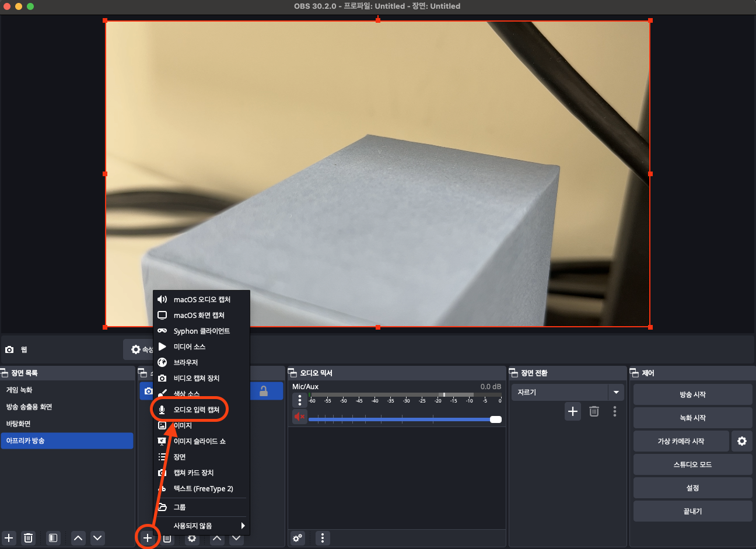Click the preview video canvas
This screenshot has width=756, height=549.
coord(377,174)
